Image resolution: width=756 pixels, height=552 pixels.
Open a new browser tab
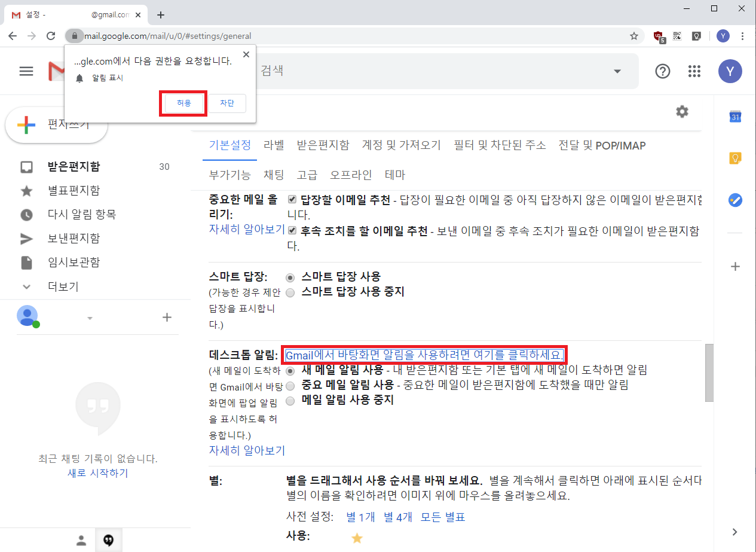(160, 15)
